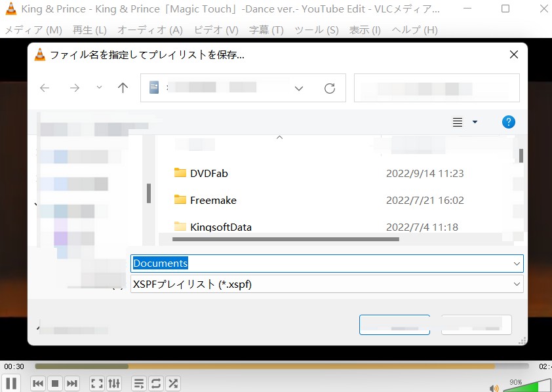Stop playback with the stop button
552x392 pixels.
pyautogui.click(x=55, y=383)
